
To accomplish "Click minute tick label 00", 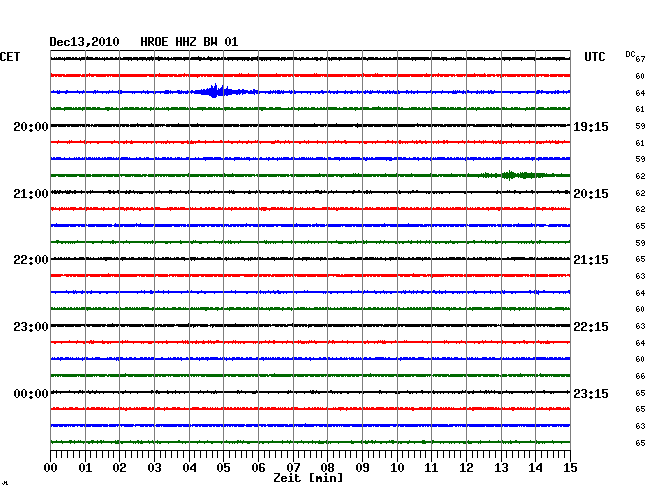I will pos(51,468).
